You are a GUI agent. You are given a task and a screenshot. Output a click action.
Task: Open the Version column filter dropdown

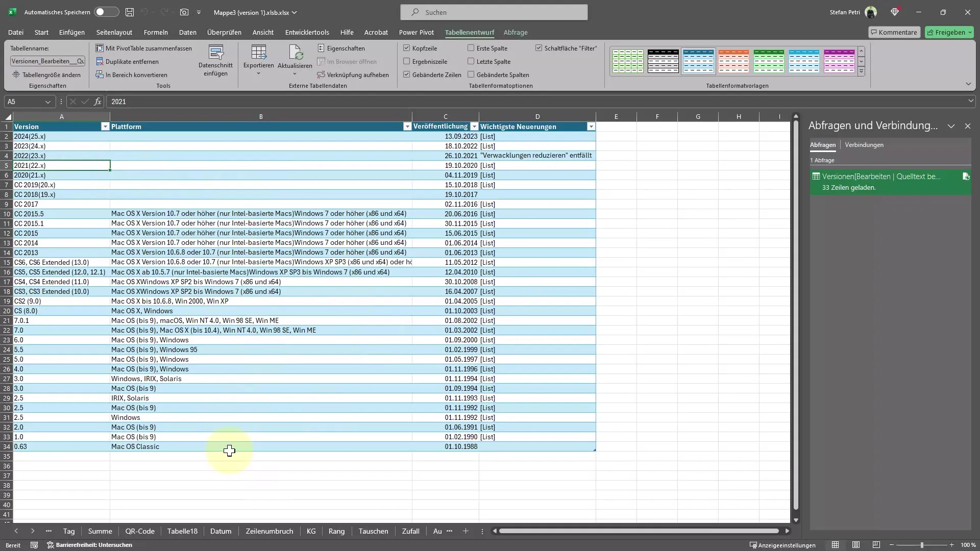click(105, 127)
